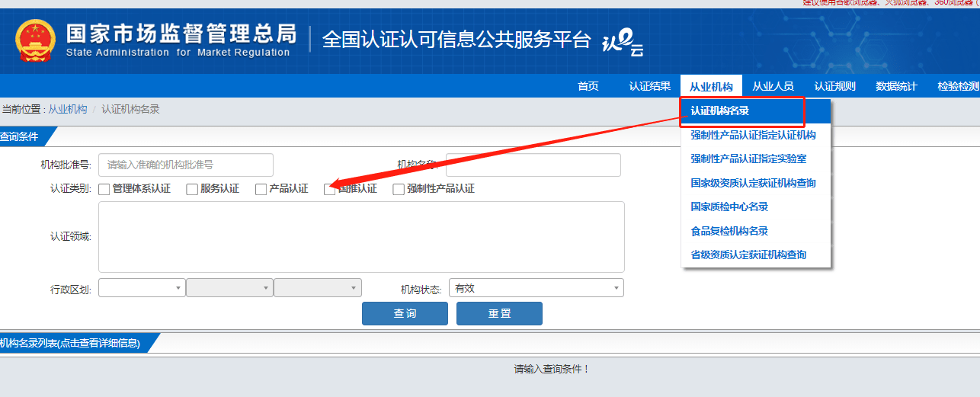980x397 pixels.
Task: Open the second 行政区划 city dropdown
Action: point(229,288)
